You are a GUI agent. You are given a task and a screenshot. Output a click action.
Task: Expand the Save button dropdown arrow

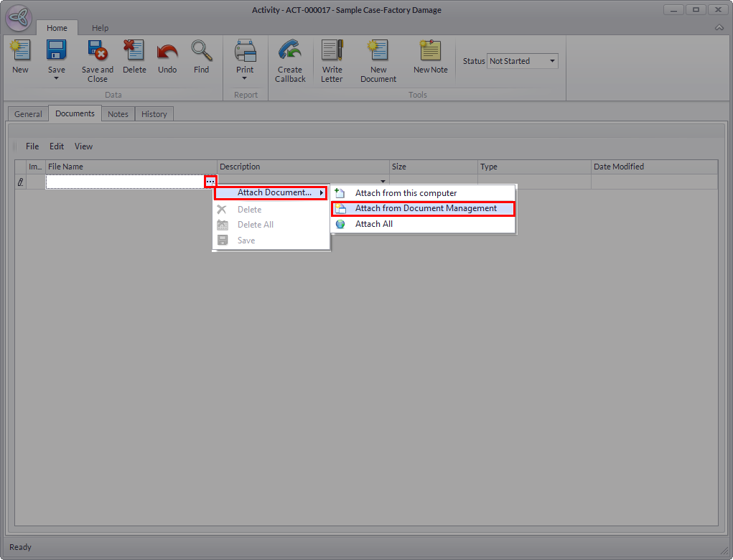click(x=57, y=78)
